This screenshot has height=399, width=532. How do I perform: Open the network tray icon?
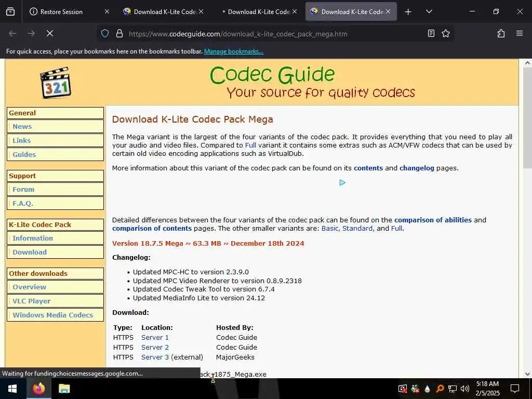click(453, 389)
